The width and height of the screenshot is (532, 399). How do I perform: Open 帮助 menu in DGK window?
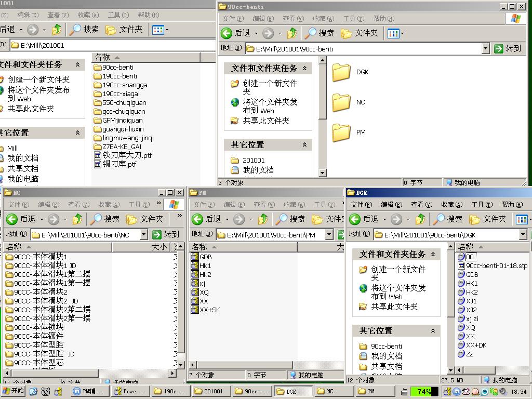pyautogui.click(x=512, y=205)
